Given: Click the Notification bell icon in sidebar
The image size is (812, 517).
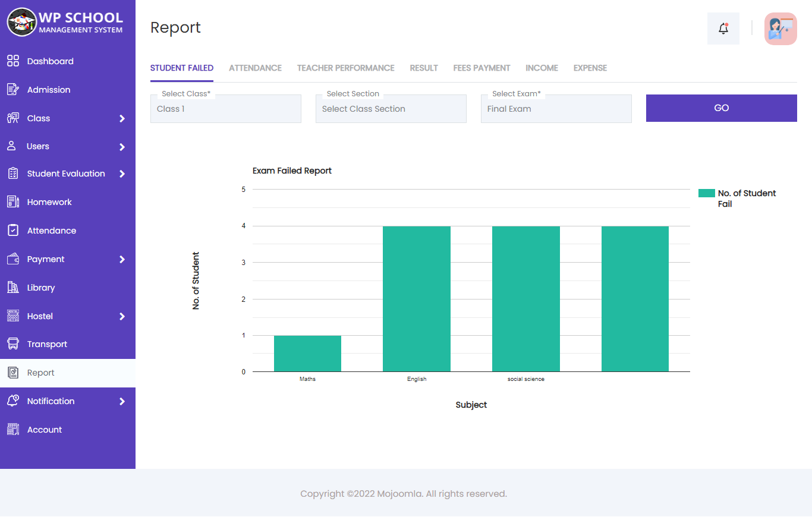Looking at the screenshot, I should coord(13,401).
